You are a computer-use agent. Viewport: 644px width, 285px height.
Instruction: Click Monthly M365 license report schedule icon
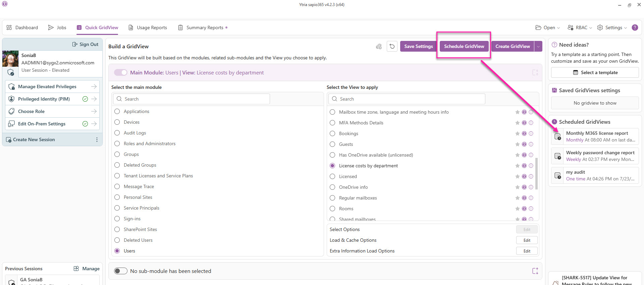click(558, 136)
